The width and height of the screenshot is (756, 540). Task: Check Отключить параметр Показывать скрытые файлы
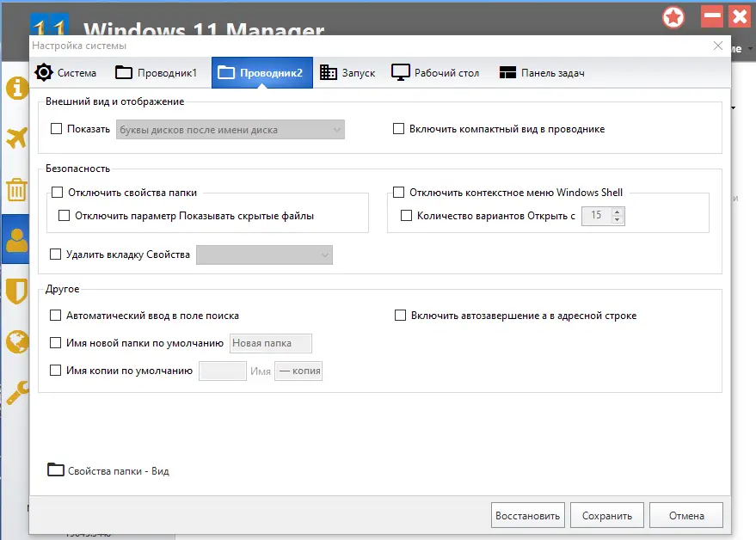(x=65, y=216)
